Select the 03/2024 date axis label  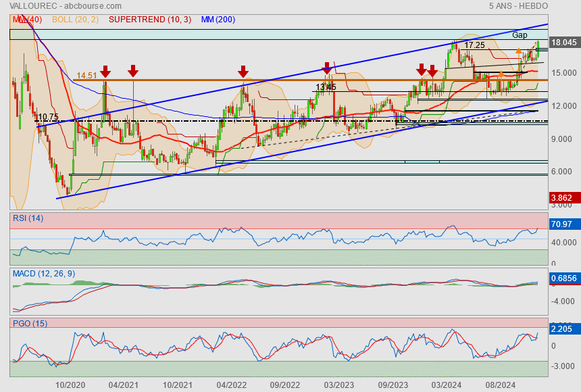click(x=447, y=385)
